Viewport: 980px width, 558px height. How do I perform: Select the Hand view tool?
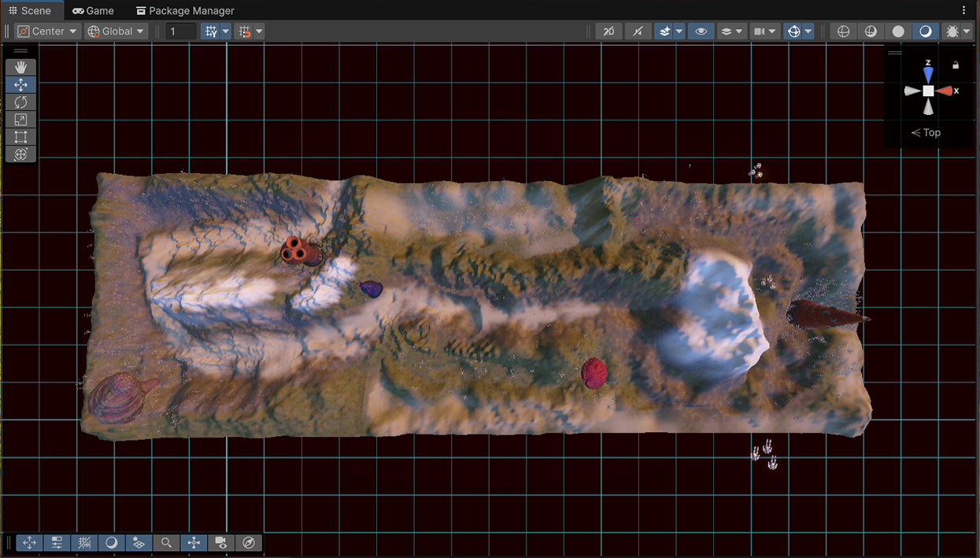[20, 68]
